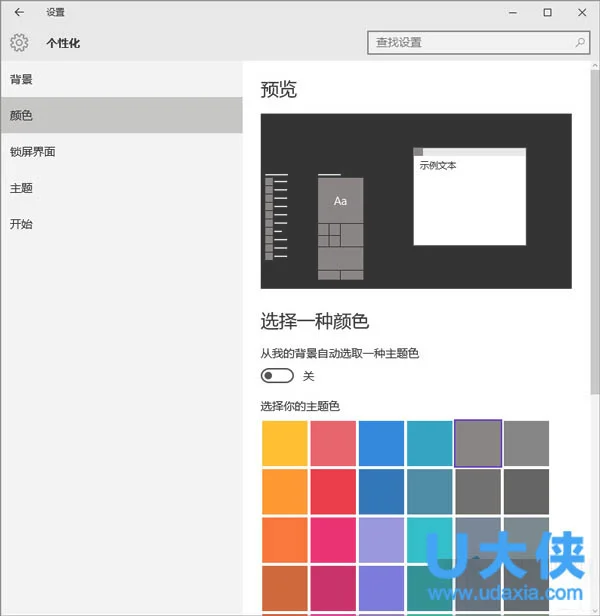Pick the teal-blue swatch in first row
Image resolution: width=600 pixels, height=616 pixels.
coord(429,443)
